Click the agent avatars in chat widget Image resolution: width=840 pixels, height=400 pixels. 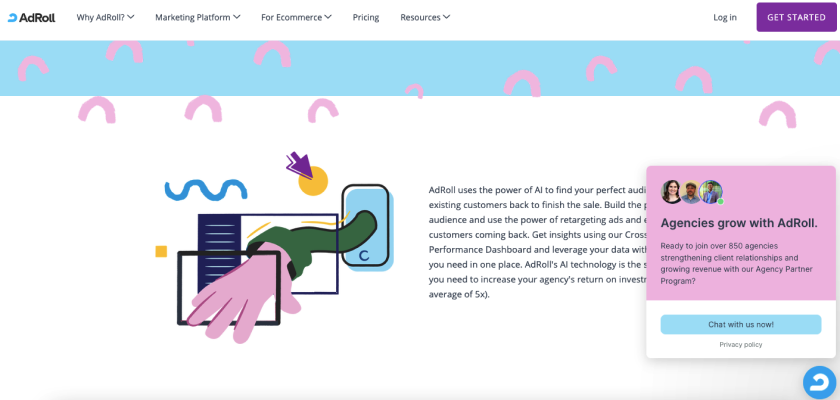click(x=692, y=192)
